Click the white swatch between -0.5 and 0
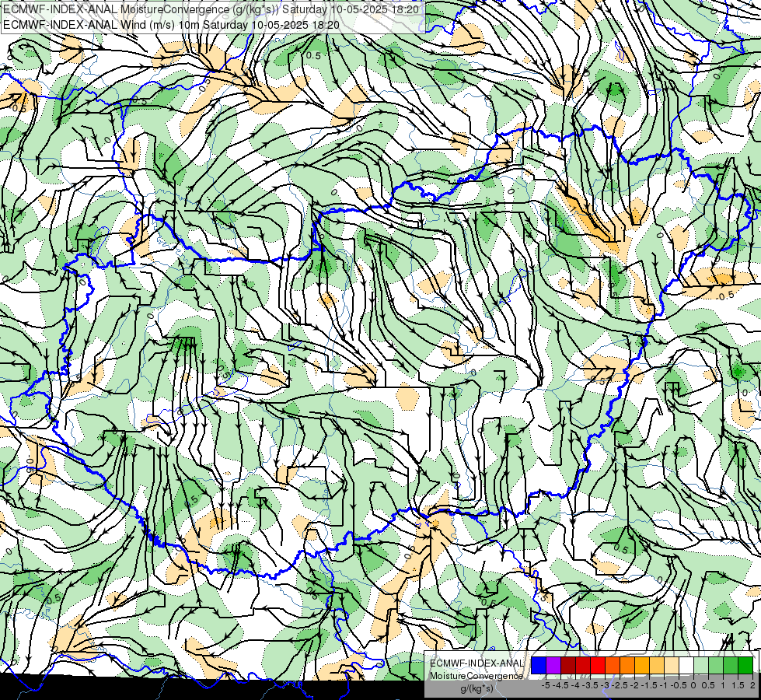The image size is (761, 700). click(686, 665)
